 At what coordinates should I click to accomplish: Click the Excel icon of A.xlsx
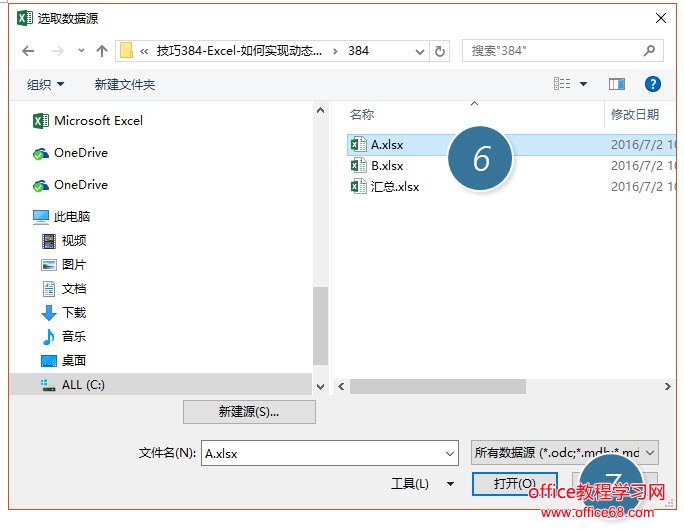point(358,144)
